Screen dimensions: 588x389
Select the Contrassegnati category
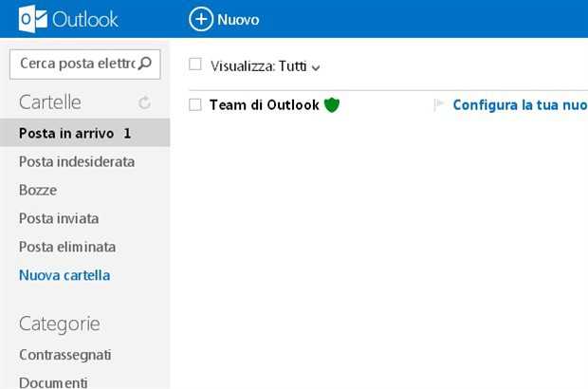click(64, 354)
